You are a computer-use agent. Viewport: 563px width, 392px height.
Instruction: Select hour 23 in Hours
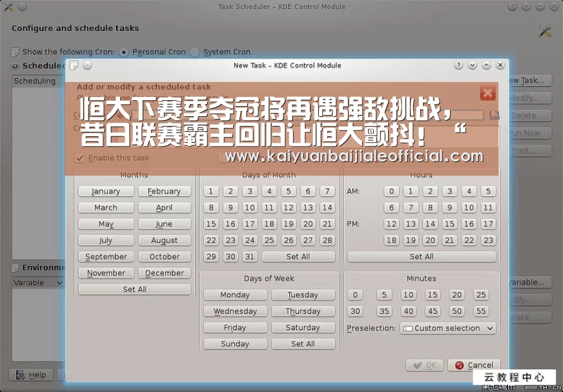click(x=488, y=240)
